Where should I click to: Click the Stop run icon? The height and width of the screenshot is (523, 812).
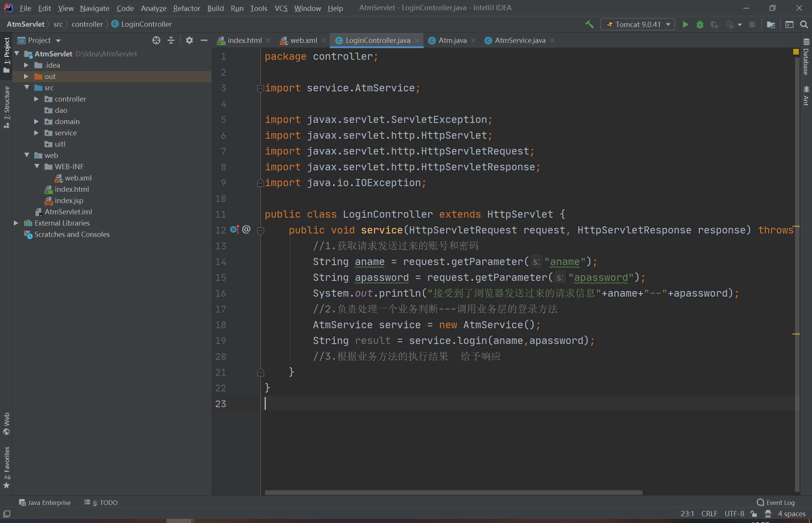tap(752, 24)
